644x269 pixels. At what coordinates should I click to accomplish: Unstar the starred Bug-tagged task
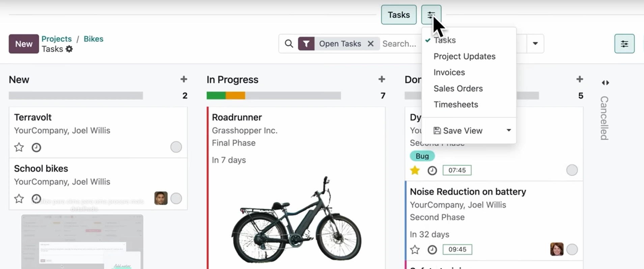point(415,171)
